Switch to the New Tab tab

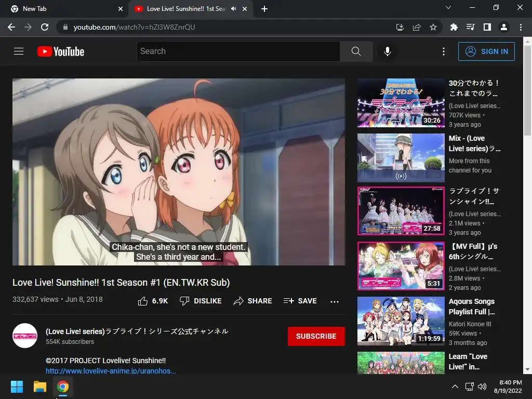click(x=64, y=9)
